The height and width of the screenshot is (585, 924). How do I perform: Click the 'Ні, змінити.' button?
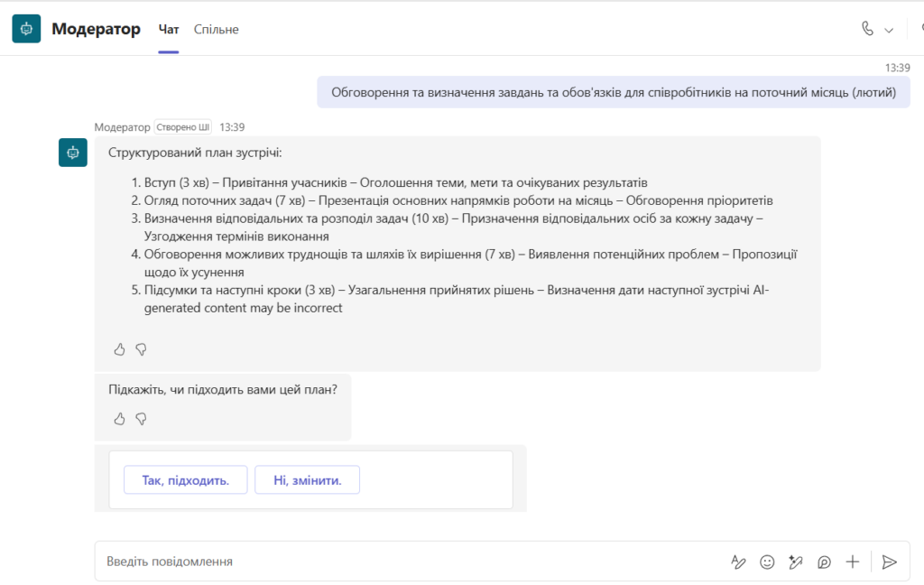click(307, 480)
